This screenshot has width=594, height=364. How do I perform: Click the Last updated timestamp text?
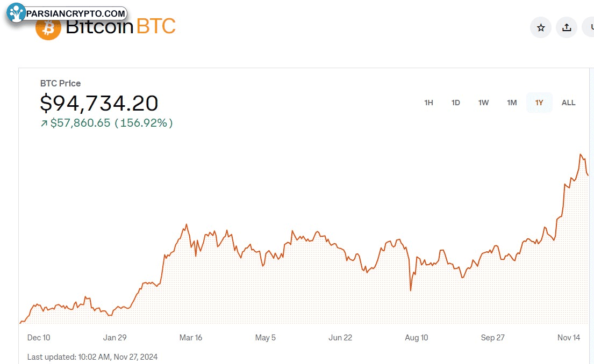(92, 357)
